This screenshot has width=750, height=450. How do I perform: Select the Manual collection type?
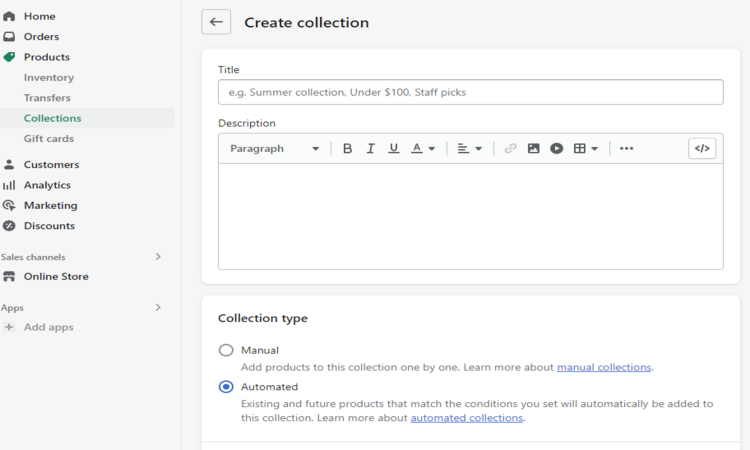(226, 350)
